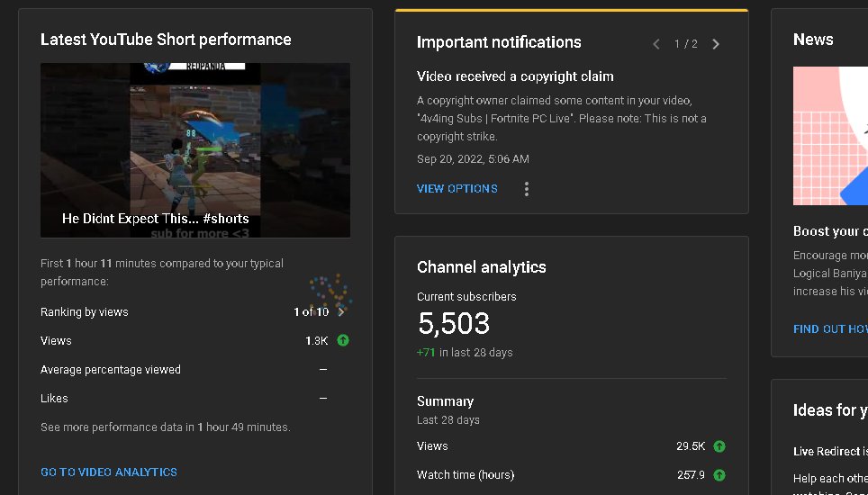The width and height of the screenshot is (868, 495).
Task: Click the Likes row label
Action: (54, 398)
